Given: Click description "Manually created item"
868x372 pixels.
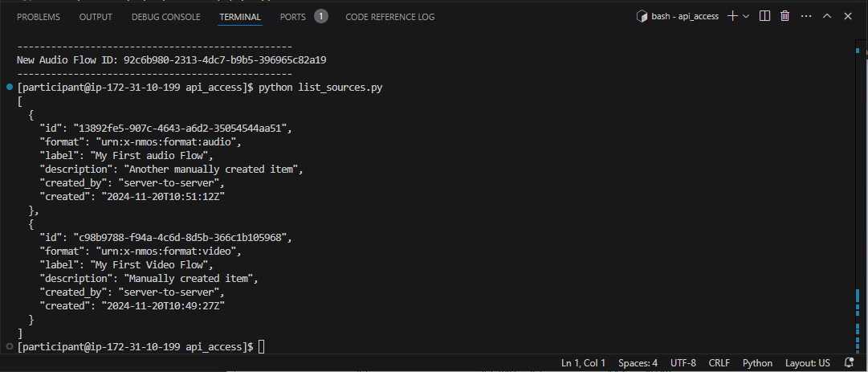Looking at the screenshot, I should 188,279.
